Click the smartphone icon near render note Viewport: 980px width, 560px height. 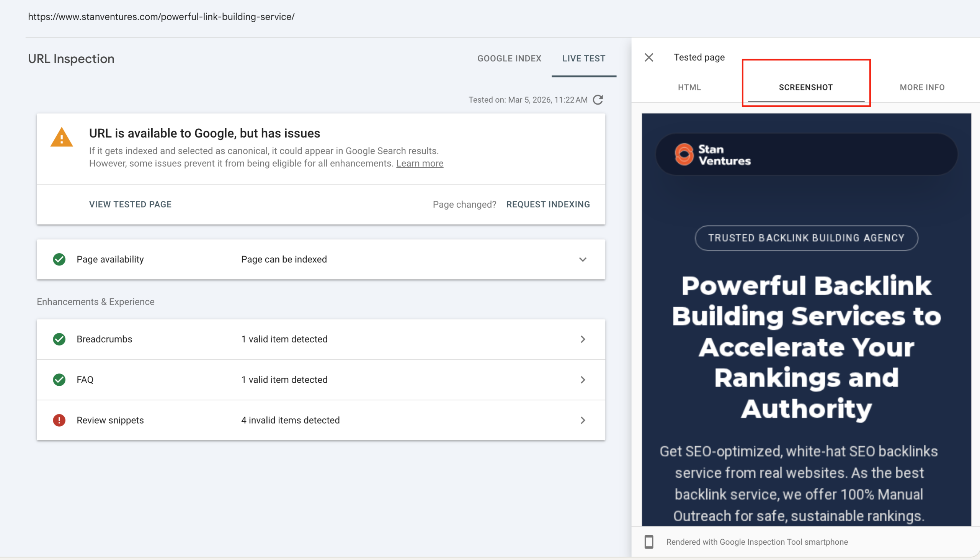[x=649, y=542]
